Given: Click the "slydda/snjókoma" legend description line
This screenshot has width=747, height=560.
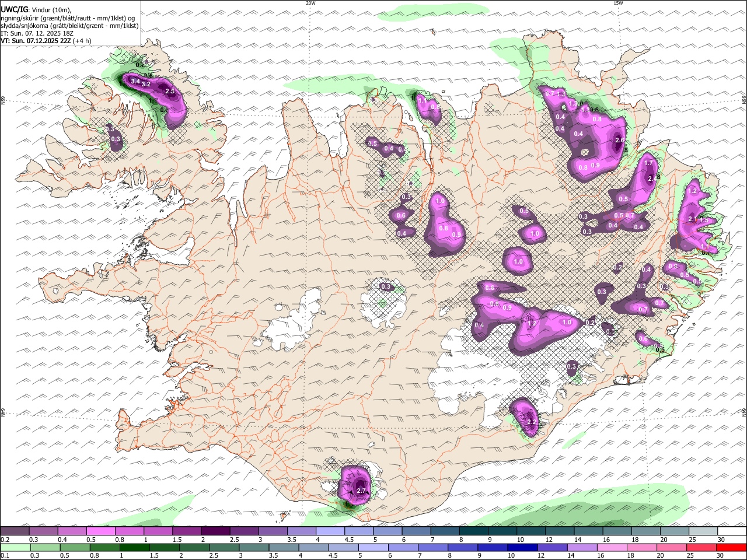Looking at the screenshot, I should (x=69, y=26).
